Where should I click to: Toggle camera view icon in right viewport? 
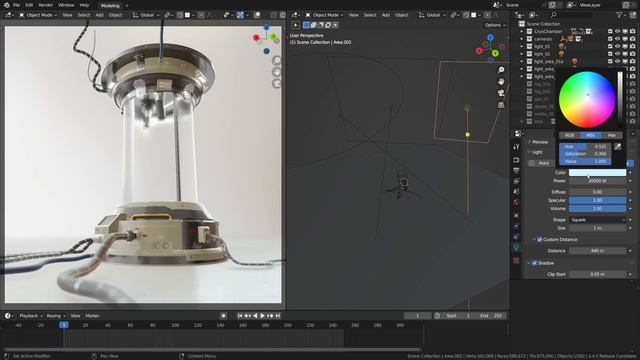(x=501, y=93)
